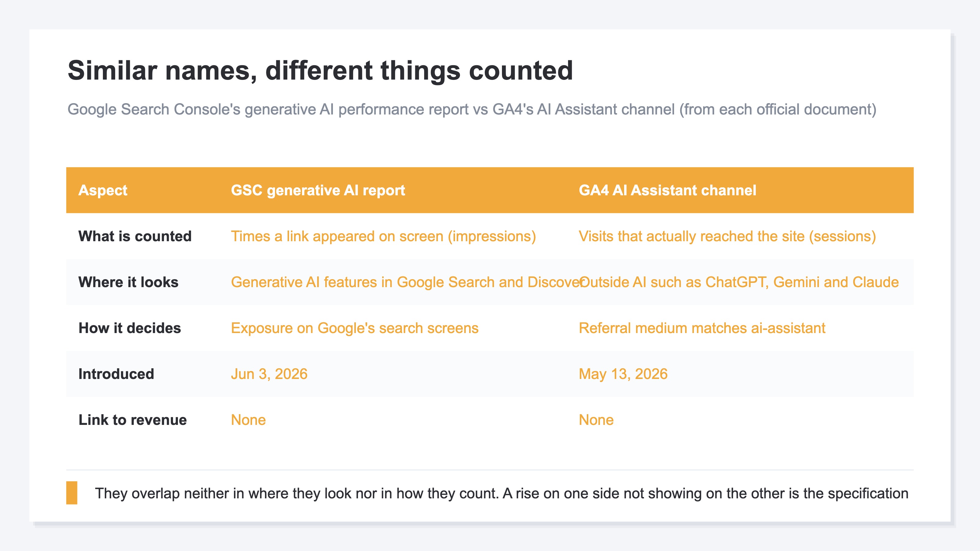
Task: Select the subtitle about Google Search Console's report
Action: [x=472, y=110]
